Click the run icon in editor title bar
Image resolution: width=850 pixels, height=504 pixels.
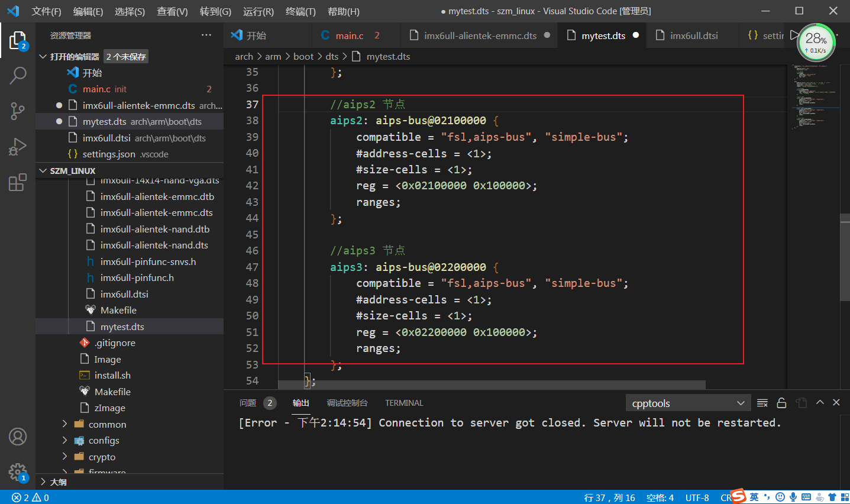click(x=794, y=35)
